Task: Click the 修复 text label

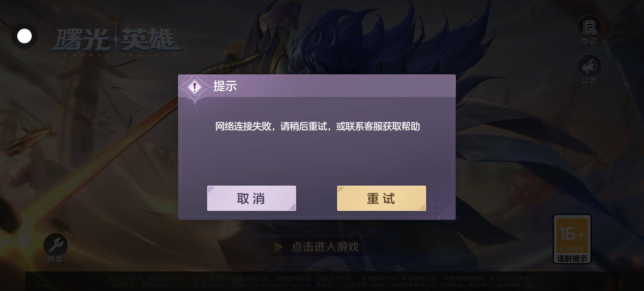Action: coord(56,259)
